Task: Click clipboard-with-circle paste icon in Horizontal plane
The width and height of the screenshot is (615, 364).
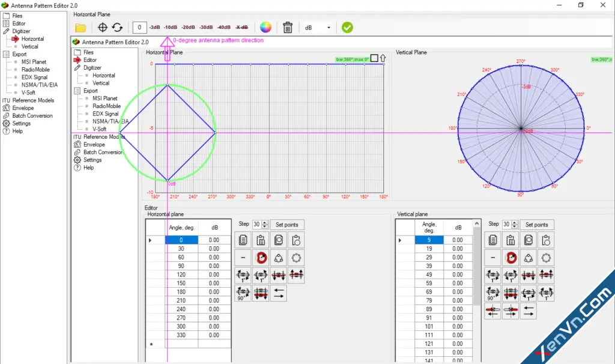Action: point(296,240)
